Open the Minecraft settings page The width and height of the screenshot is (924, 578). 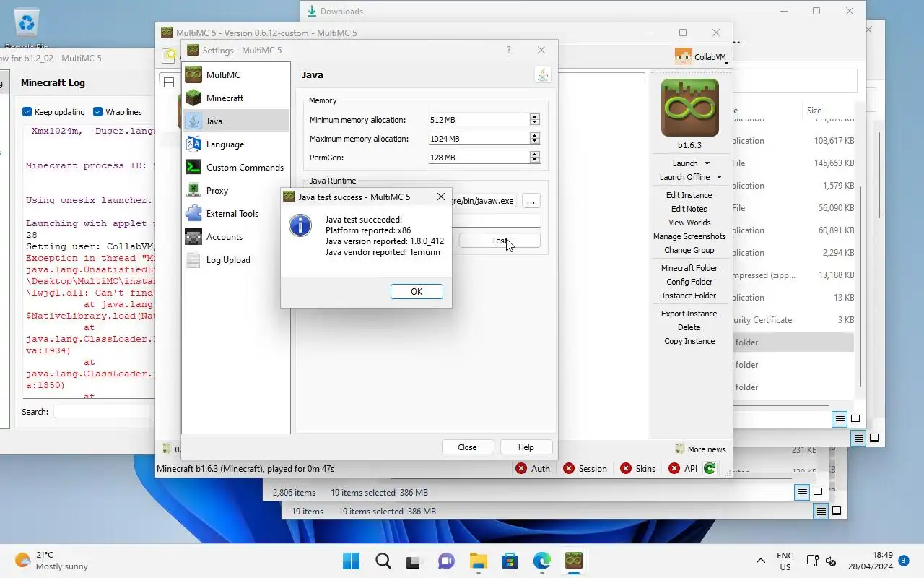[x=236, y=98]
